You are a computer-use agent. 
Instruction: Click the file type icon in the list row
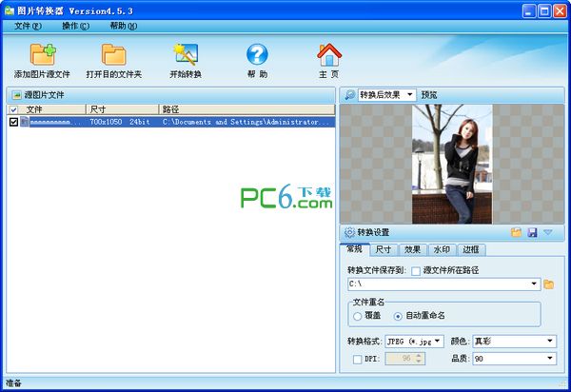[x=25, y=122]
